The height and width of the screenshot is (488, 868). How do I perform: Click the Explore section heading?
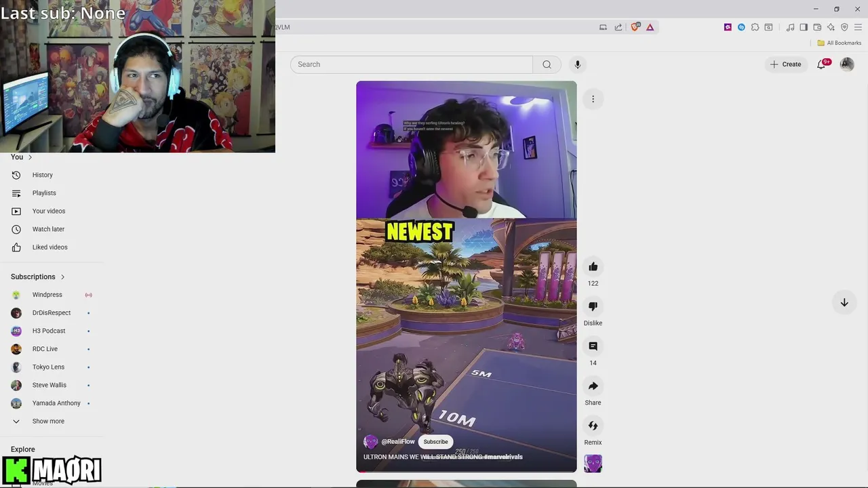pyautogui.click(x=22, y=449)
